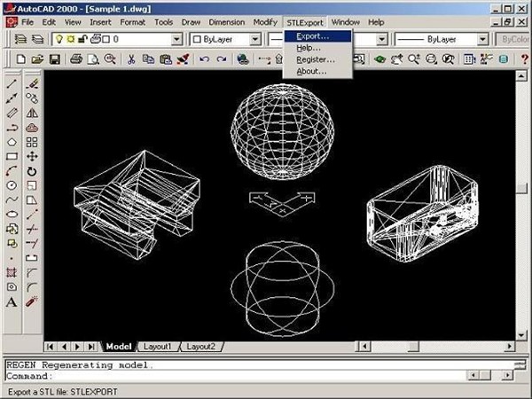The height and width of the screenshot is (399, 532).
Task: Open the Modify menu
Action: tap(265, 22)
